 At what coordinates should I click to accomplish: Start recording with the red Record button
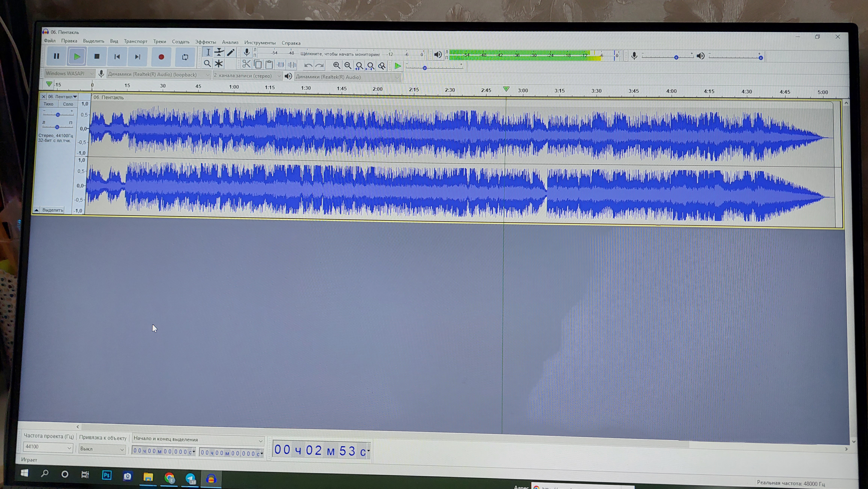point(161,57)
